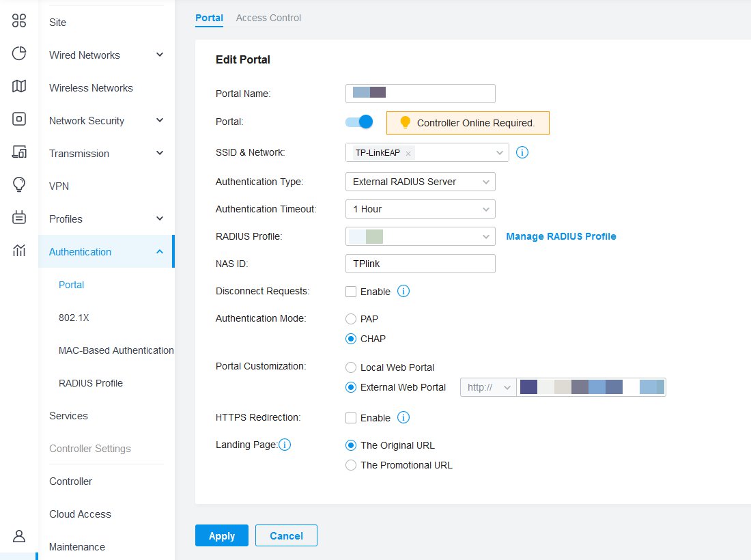Image resolution: width=751 pixels, height=560 pixels.
Task: Toggle the Portal enable switch
Action: tap(359, 122)
